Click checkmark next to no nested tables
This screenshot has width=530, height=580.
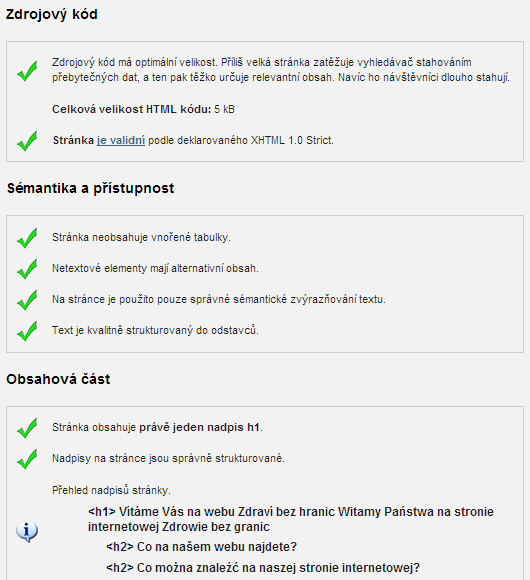[27, 238]
